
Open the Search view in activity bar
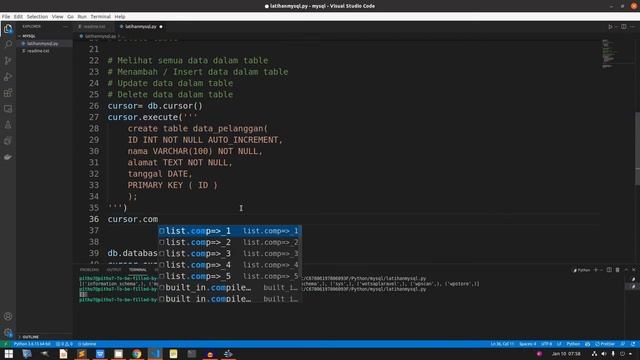(8, 44)
